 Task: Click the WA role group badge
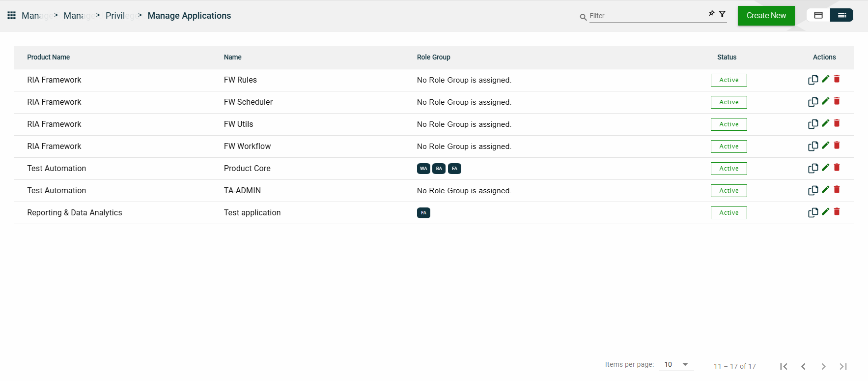coord(423,169)
